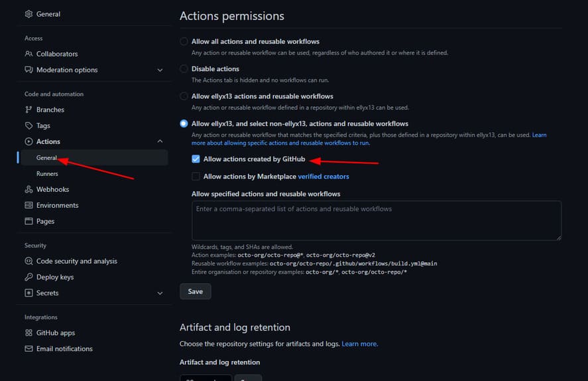Click the Tags label icon
This screenshot has height=381, width=588.
point(29,125)
